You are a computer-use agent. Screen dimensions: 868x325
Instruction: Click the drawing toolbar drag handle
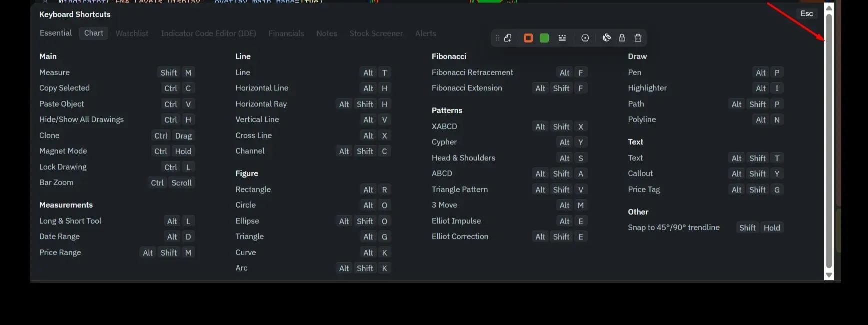point(497,38)
